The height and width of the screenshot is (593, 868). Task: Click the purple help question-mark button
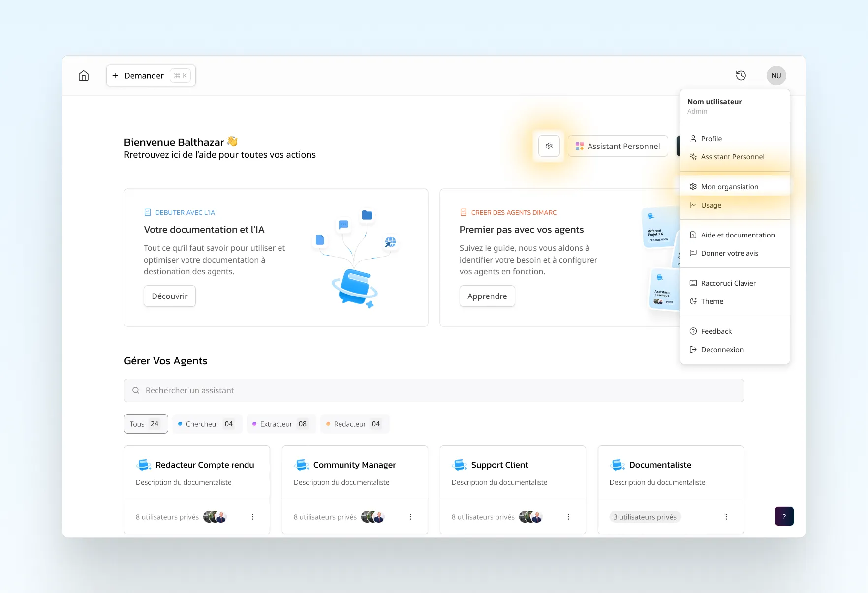point(784,516)
